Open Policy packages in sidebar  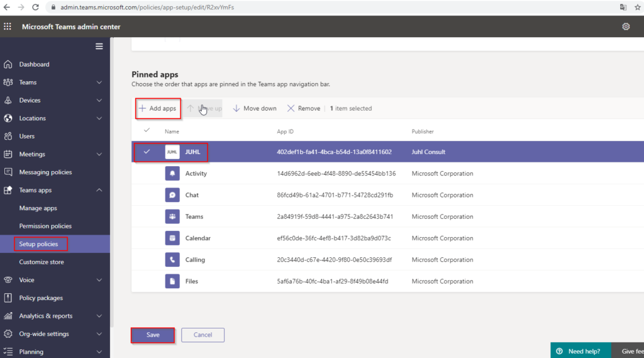[x=41, y=298]
